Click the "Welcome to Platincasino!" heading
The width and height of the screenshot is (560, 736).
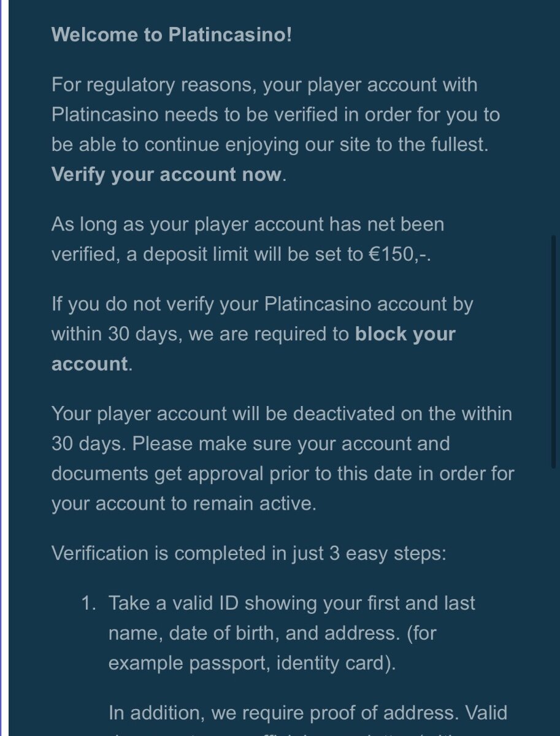point(172,35)
